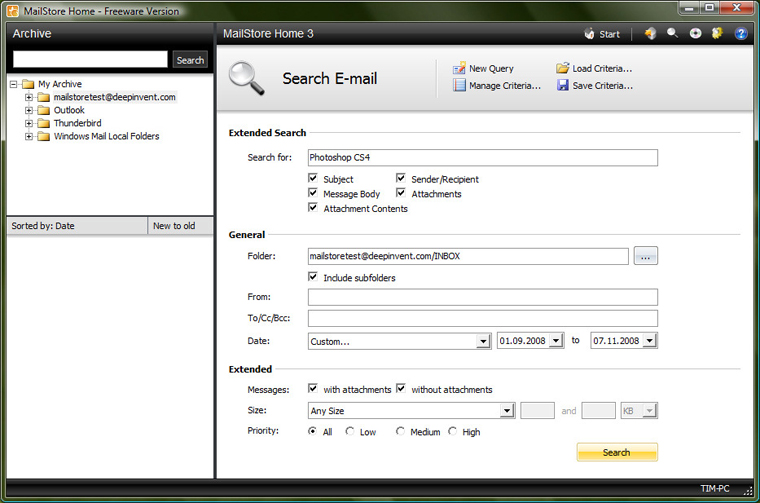This screenshot has width=760, height=503.
Task: Click the MailStore title bar application icon
Action: pos(13,11)
